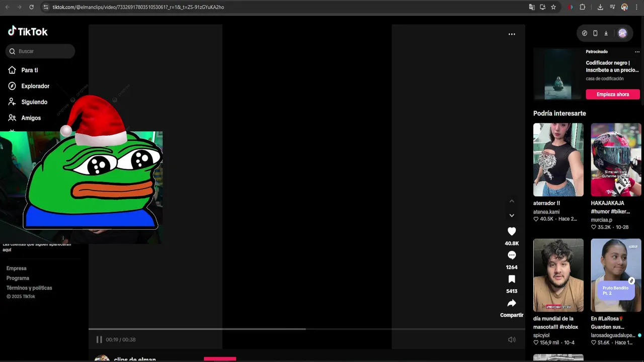Click the translate page icon

532,7
